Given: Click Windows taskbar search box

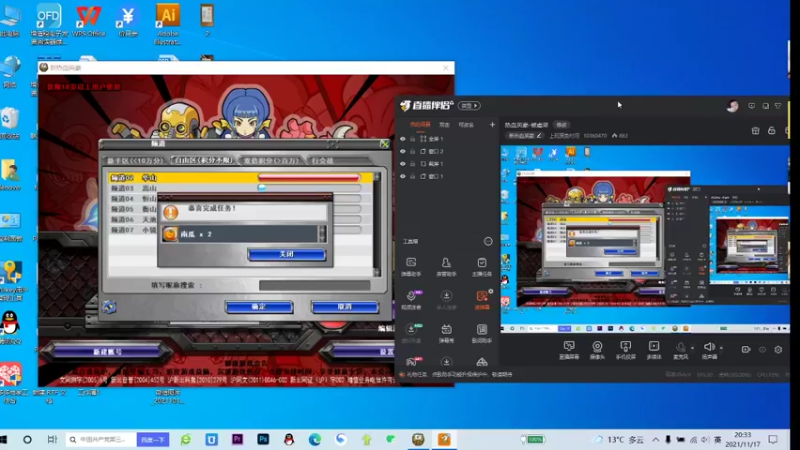Looking at the screenshot, I should [x=101, y=439].
